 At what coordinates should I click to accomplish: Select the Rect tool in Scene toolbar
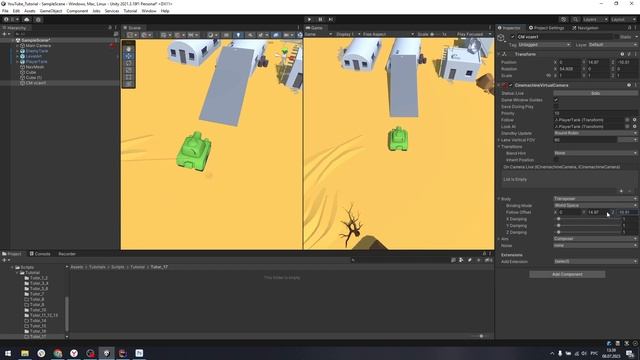point(129,77)
